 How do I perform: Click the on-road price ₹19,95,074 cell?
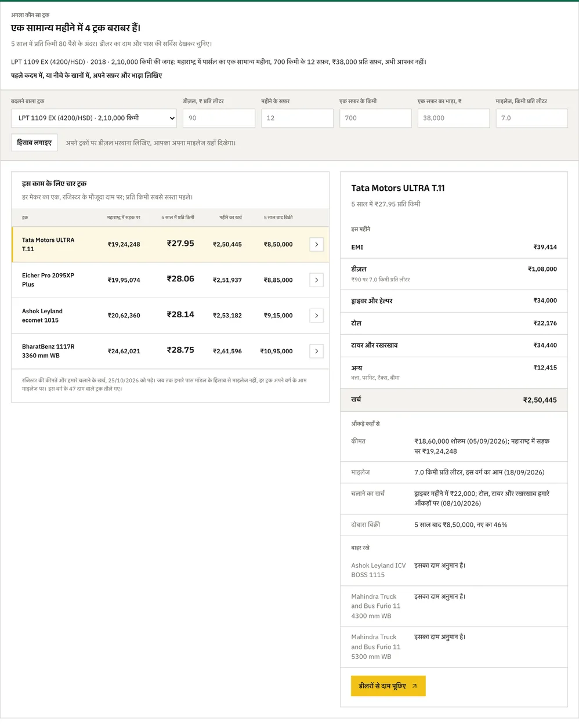[124, 280]
